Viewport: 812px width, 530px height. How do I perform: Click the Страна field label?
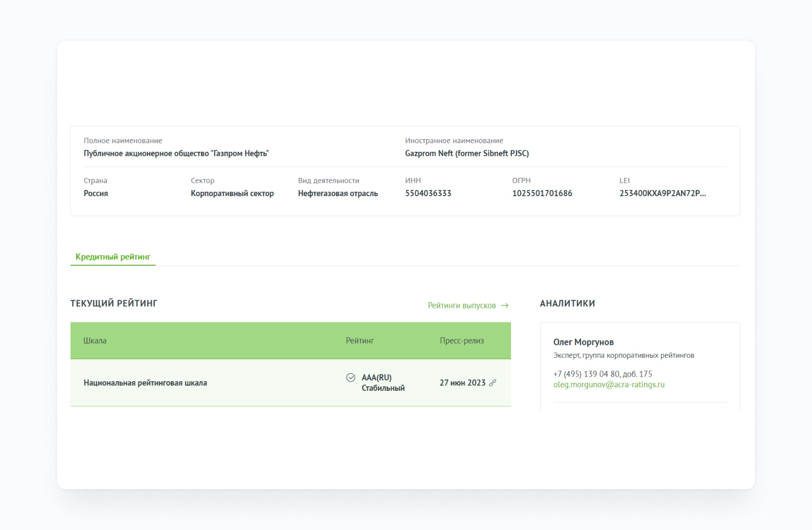[95, 180]
